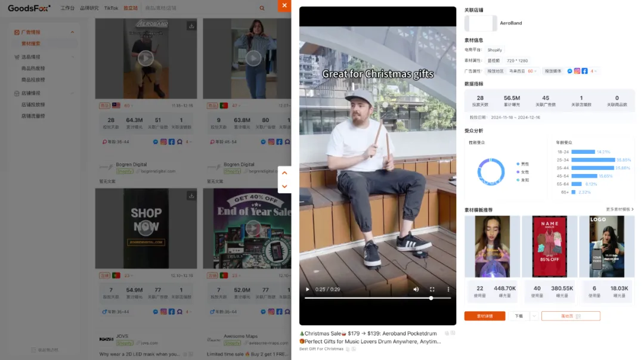
Task: Expand the media count 4 dropdown
Action: [593, 71]
